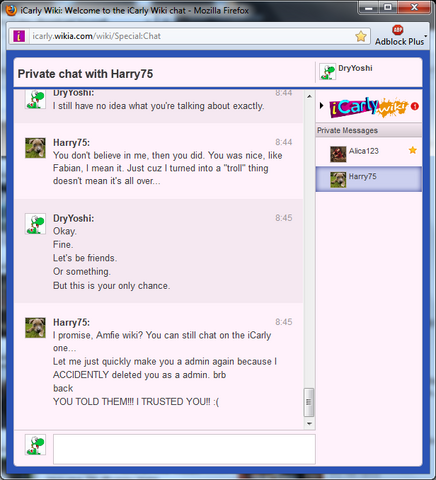Click the Firefox logo in title bar
The height and width of the screenshot is (480, 436).
click(x=12, y=10)
